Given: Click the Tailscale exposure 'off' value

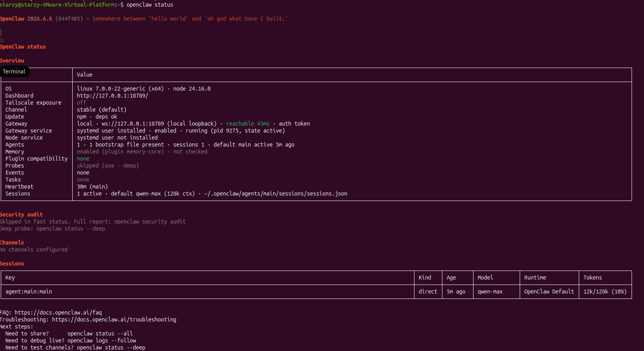Looking at the screenshot, I should (x=82, y=103).
